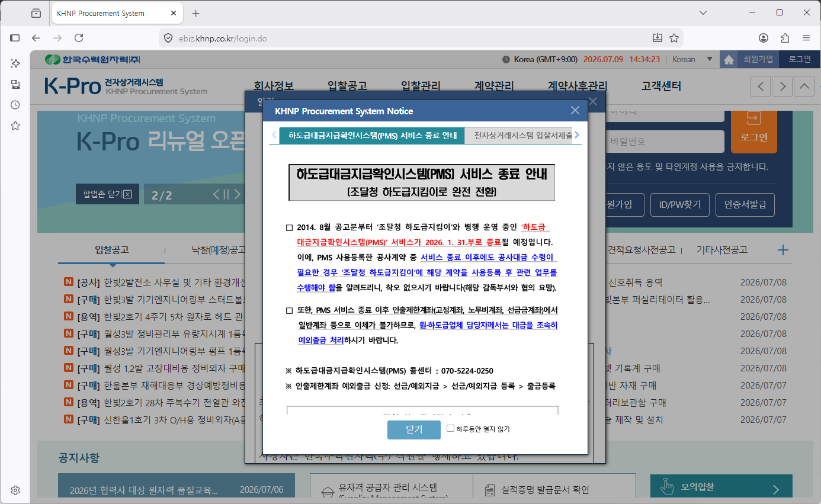Open the browser application menu
Screen dimensions: 821x504
pos(806,38)
